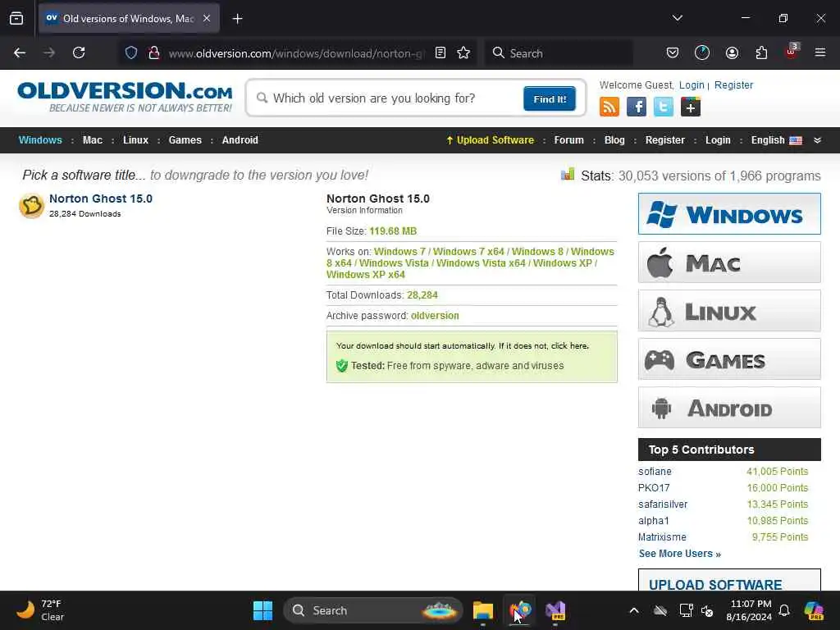Open contributor alpha1's profile
The image size is (840, 630).
[x=653, y=521]
